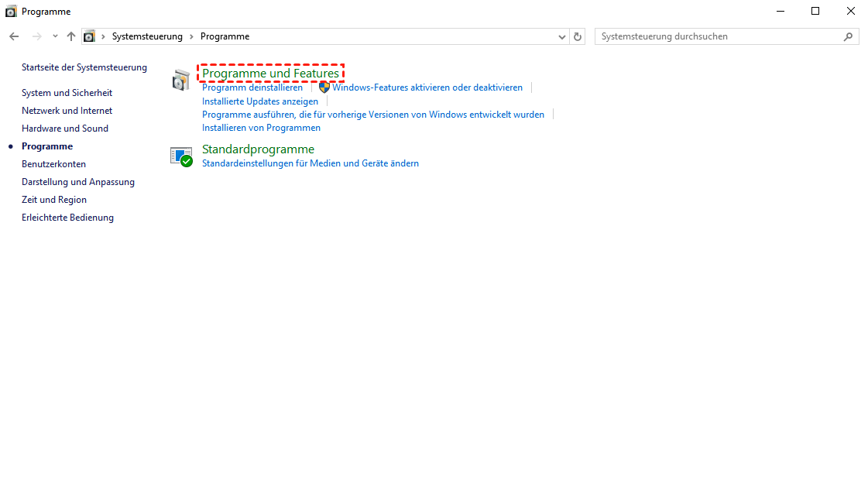Screen dimensions: 868x487
Task: Open Hardware und Sound category
Action: coord(65,129)
